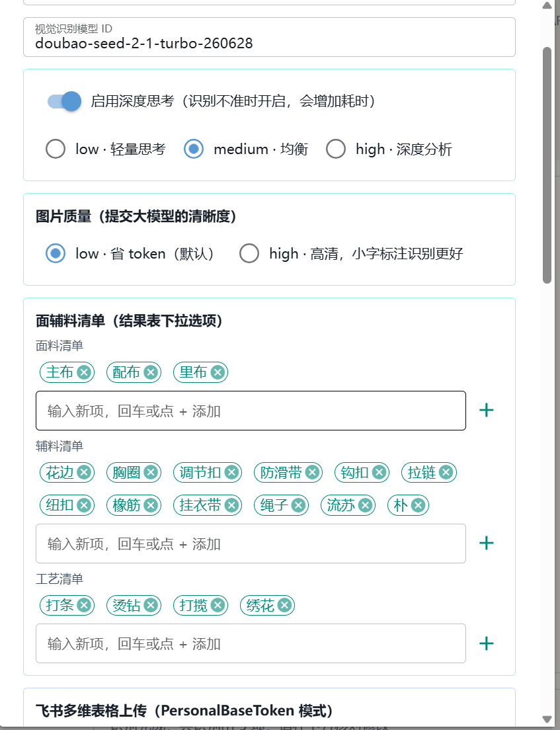
Task: Remove the 朴 chip
Action: [x=418, y=505]
